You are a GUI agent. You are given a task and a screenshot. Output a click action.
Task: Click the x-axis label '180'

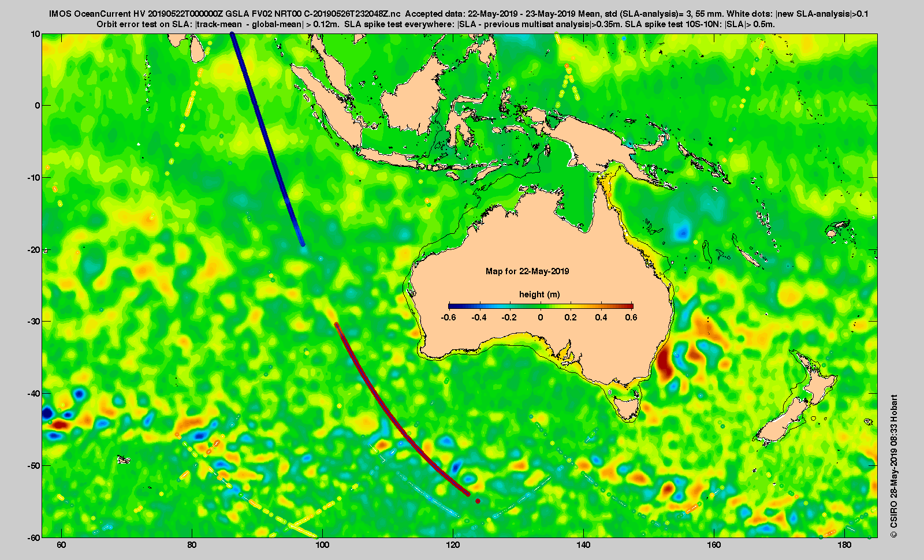tap(844, 545)
